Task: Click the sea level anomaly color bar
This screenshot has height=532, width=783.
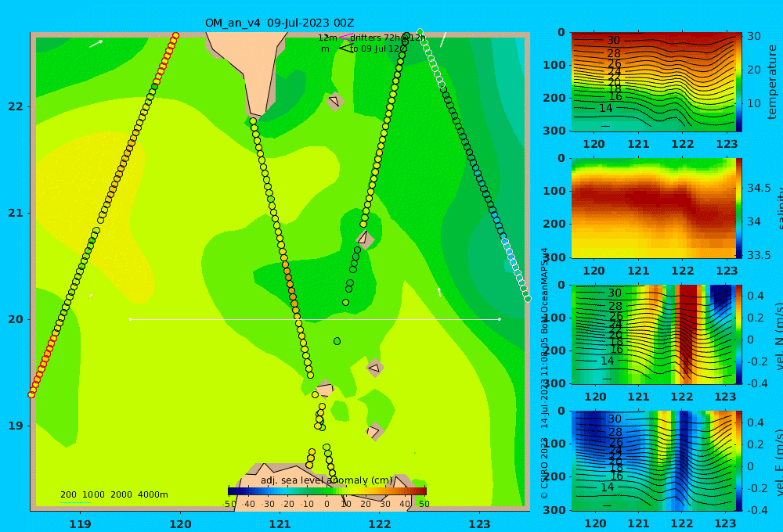Action: pyautogui.click(x=327, y=491)
